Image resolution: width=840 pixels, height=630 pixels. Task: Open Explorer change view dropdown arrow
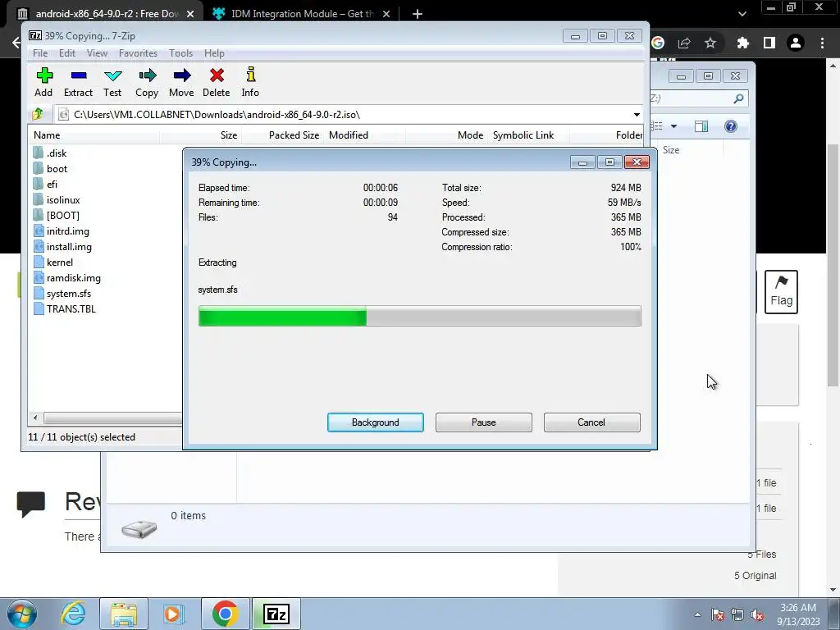[x=674, y=126]
